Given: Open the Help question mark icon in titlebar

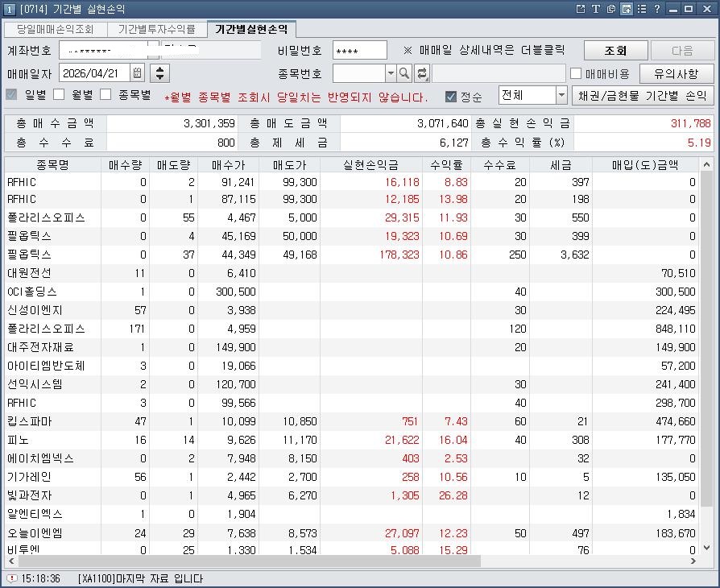Looking at the screenshot, I should [x=657, y=8].
